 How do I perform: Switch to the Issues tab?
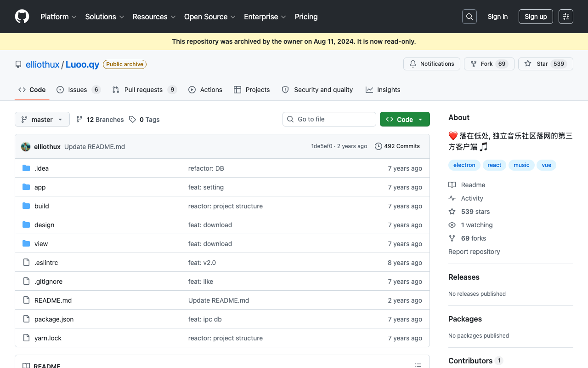78,90
